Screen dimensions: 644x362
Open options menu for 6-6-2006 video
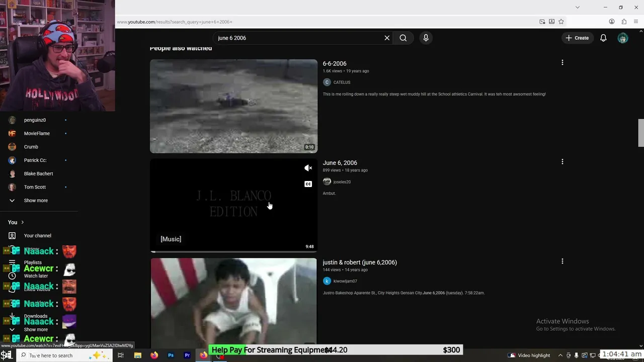pos(562,62)
